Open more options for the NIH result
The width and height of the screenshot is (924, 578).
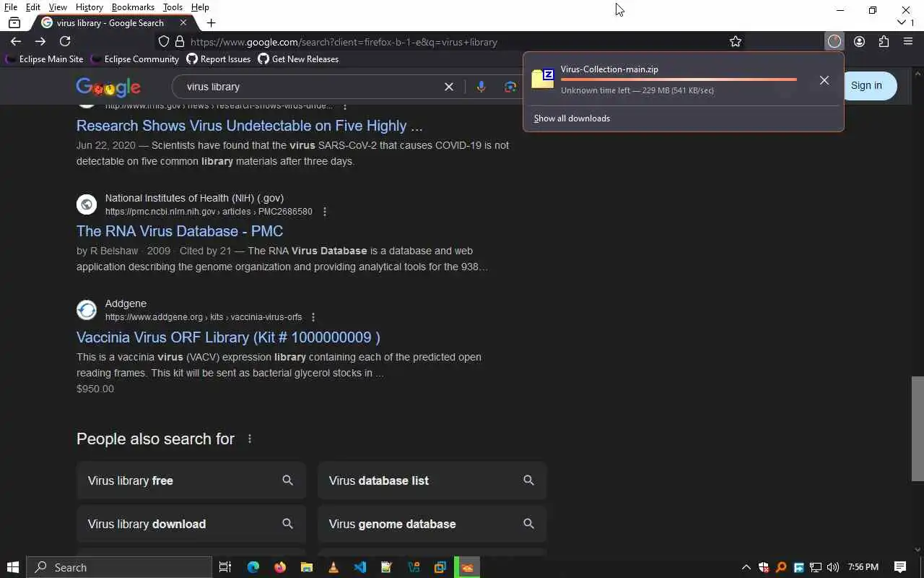(x=325, y=212)
